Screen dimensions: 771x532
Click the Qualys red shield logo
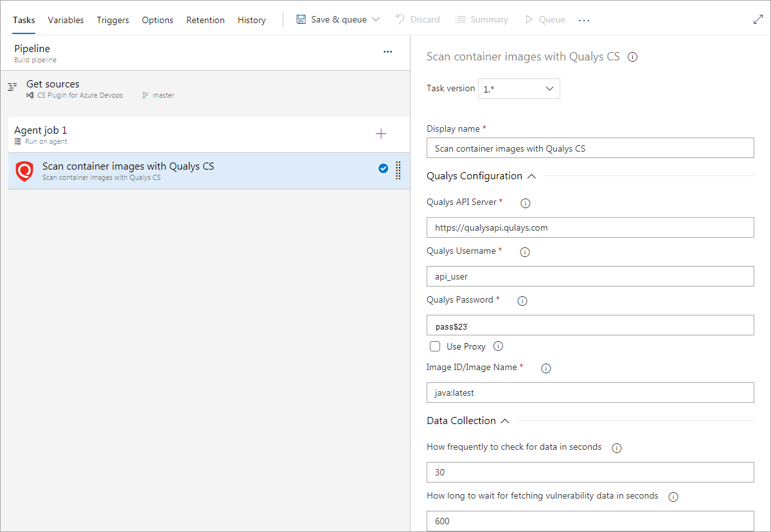point(24,171)
